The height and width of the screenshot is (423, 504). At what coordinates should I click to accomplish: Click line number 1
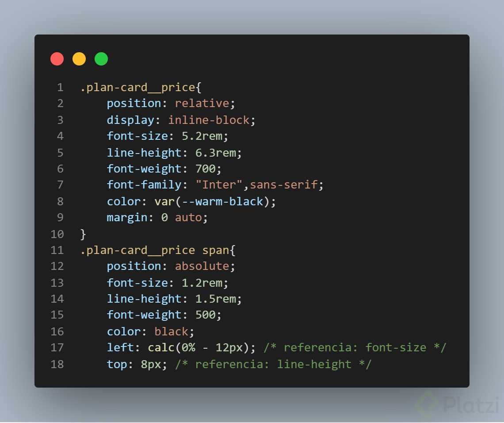[x=60, y=87]
